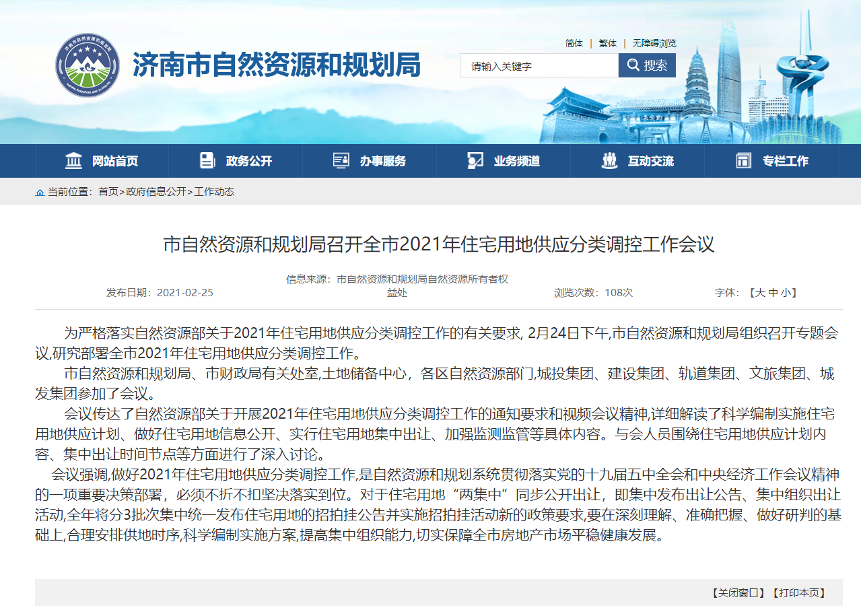Click the 当前位置 label text
The height and width of the screenshot is (616, 861).
coord(69,192)
